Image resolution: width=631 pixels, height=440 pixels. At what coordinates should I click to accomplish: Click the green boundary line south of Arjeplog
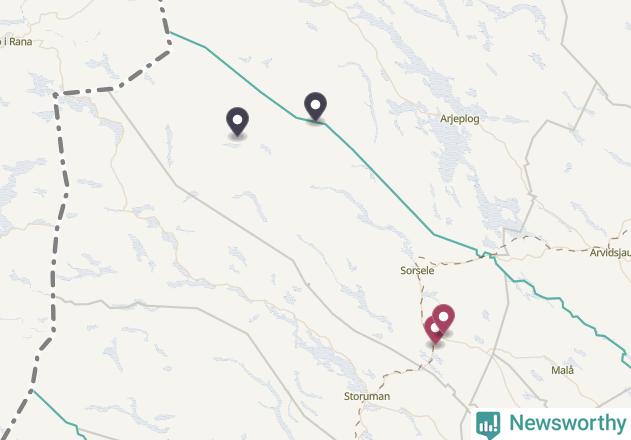pyautogui.click(x=386, y=184)
